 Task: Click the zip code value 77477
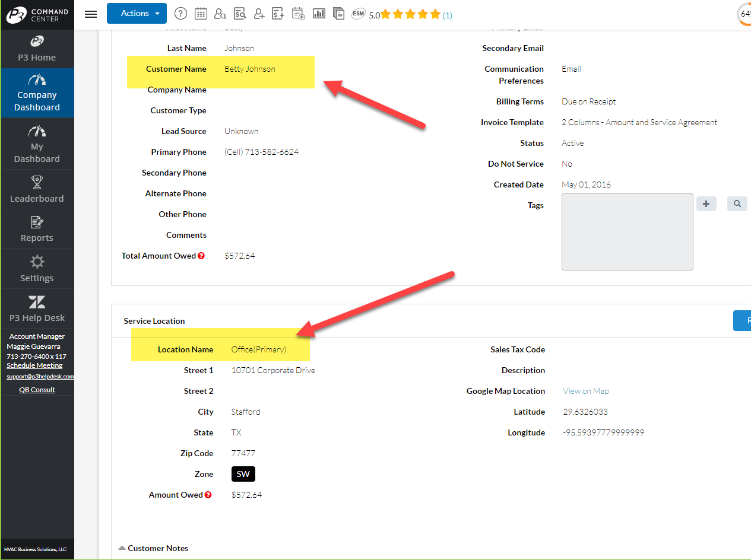[243, 453]
